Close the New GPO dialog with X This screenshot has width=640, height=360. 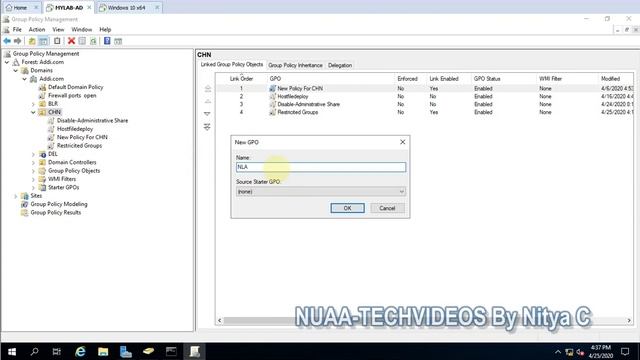tap(402, 142)
